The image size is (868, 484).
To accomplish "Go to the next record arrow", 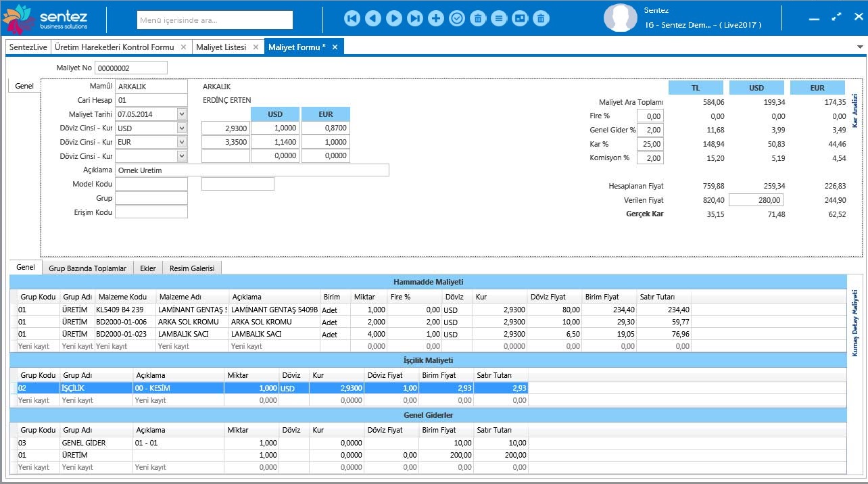I will (393, 18).
